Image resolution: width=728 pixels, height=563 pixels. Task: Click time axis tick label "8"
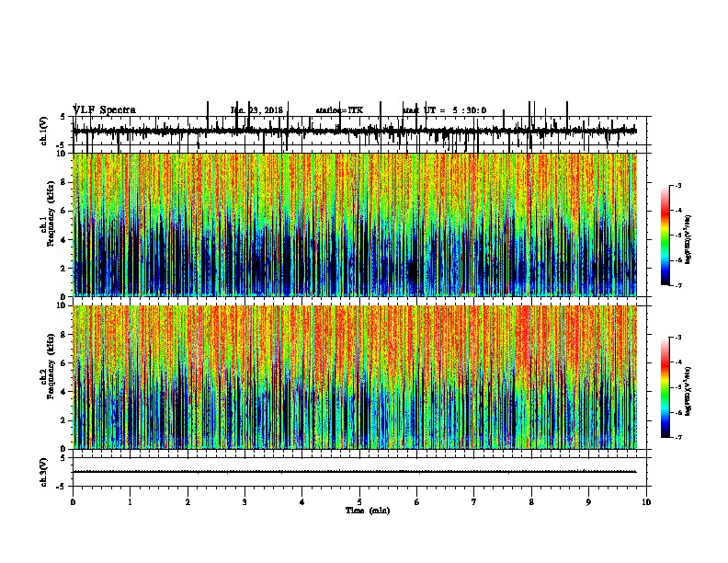531,502
